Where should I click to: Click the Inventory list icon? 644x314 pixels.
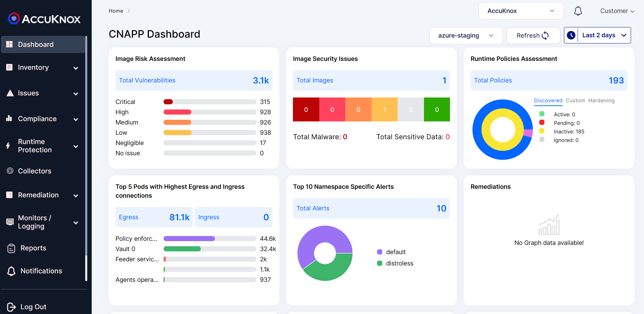[10, 67]
